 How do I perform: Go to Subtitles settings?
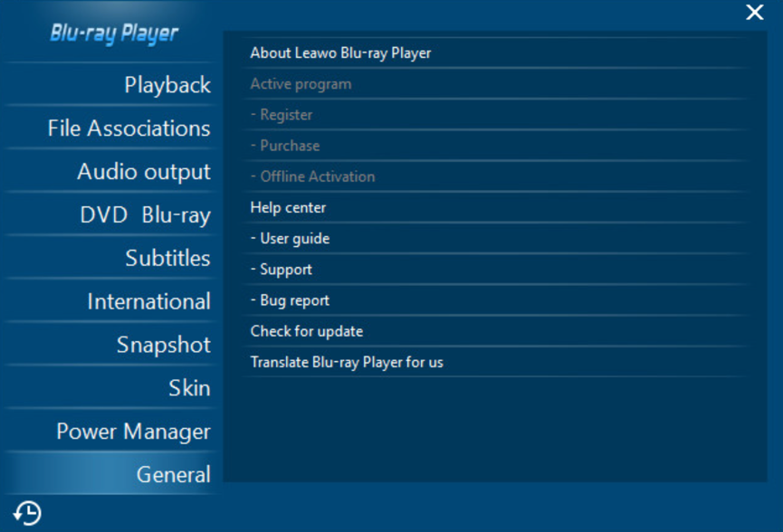click(x=111, y=258)
